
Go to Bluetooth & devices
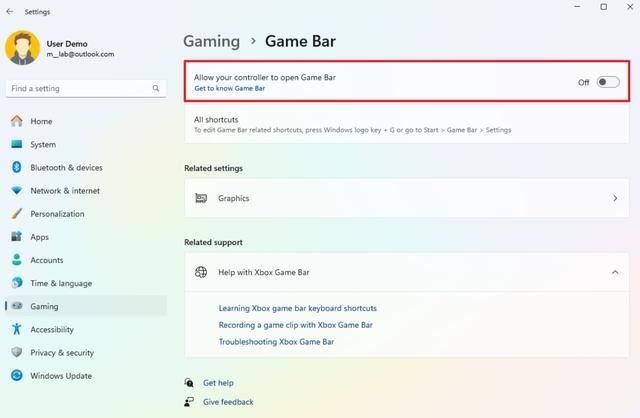[x=87, y=167]
